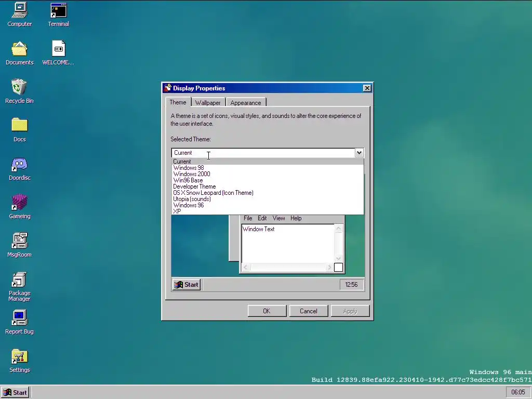532x399 pixels.
Task: Launch the MsgRoom desktop icon
Action: pos(19,245)
